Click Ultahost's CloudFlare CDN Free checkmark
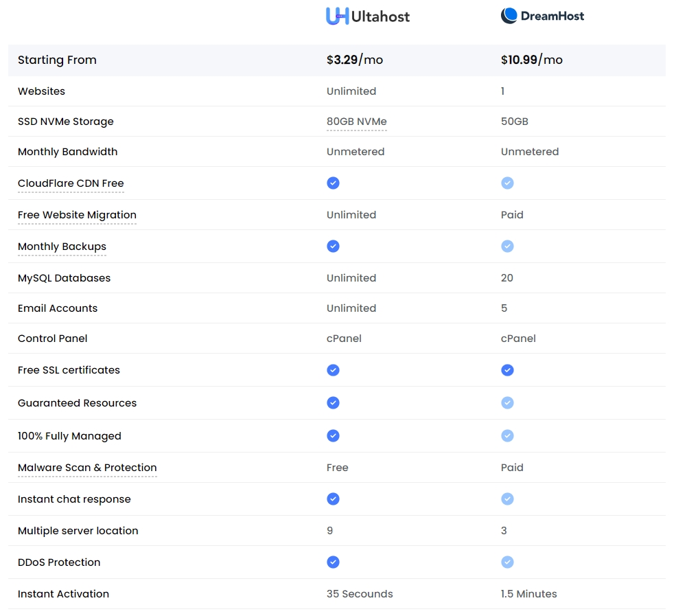 (333, 183)
